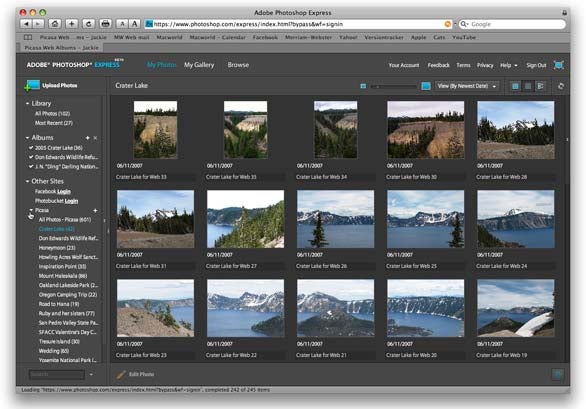Click the larger text size A button
This screenshot has width=586, height=409.
tap(135, 24)
